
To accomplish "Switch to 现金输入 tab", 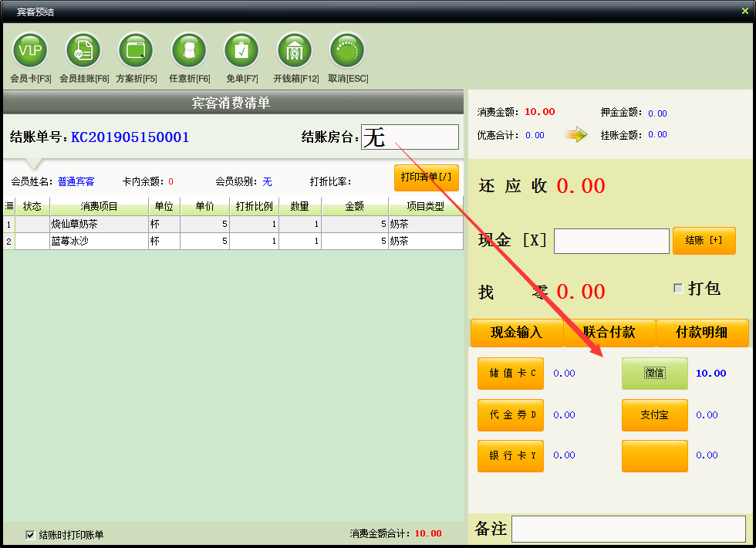I will point(517,333).
